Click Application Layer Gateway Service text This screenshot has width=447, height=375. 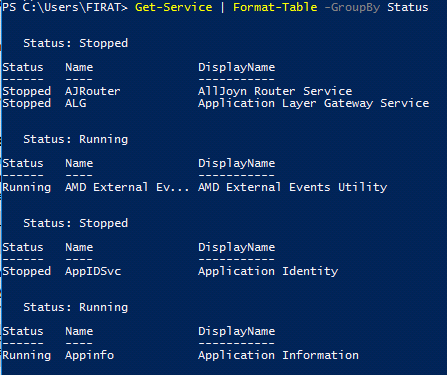(x=314, y=103)
